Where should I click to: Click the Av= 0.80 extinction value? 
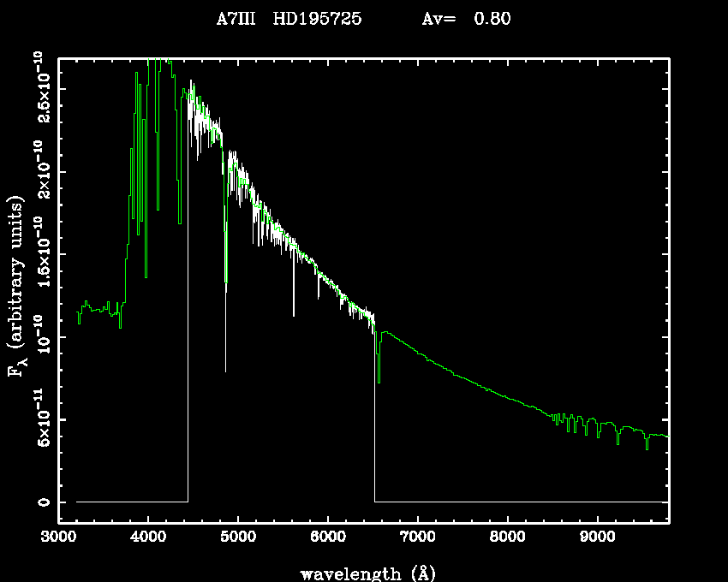(x=466, y=20)
